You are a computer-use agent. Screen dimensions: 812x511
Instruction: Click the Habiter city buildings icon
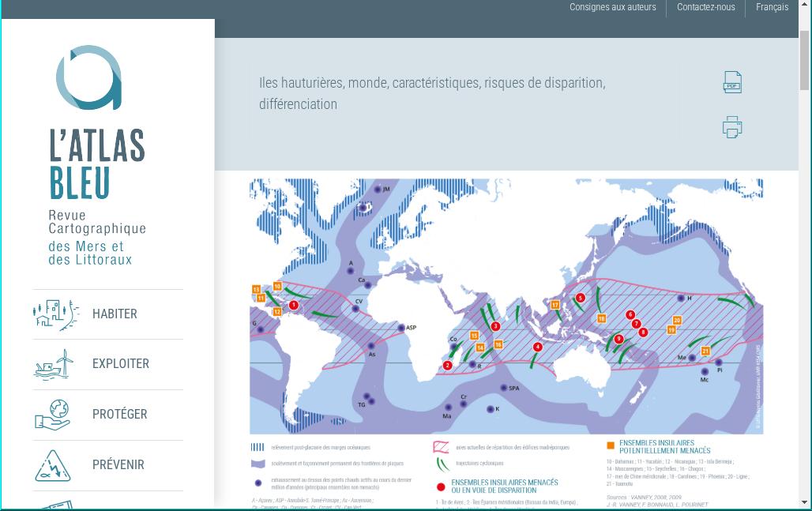click(55, 314)
